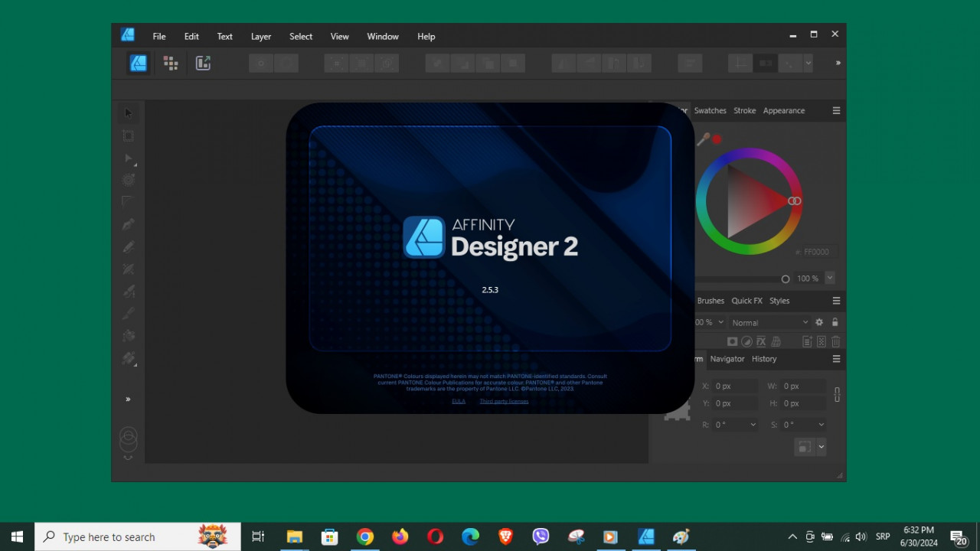Image resolution: width=980 pixels, height=551 pixels.
Task: Switch to the Brushes tab
Action: pos(710,301)
